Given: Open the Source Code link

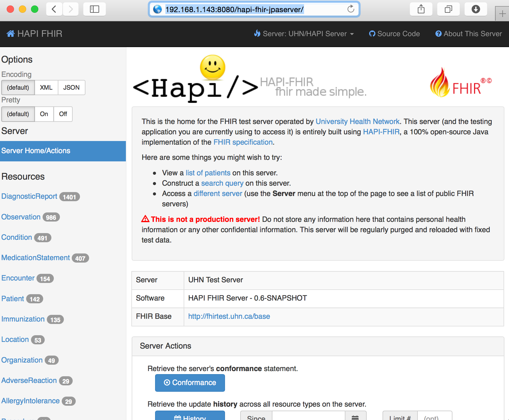Looking at the screenshot, I should tap(394, 34).
